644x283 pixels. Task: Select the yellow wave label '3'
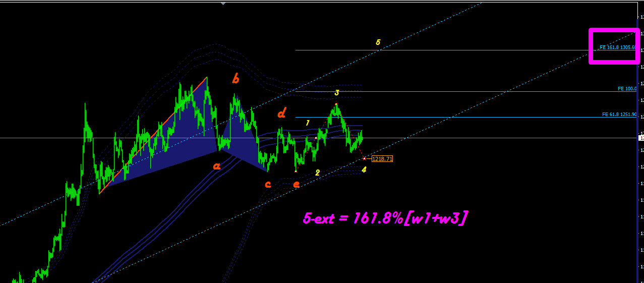[x=337, y=92]
